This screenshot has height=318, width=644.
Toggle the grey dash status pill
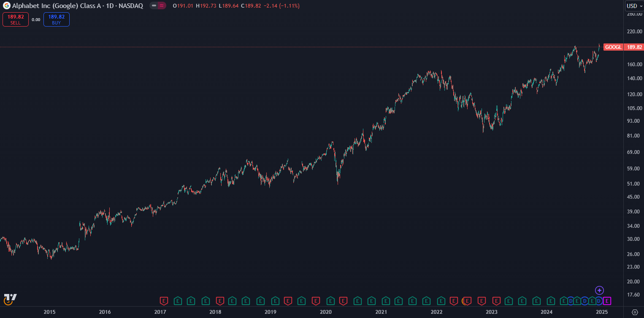point(154,6)
